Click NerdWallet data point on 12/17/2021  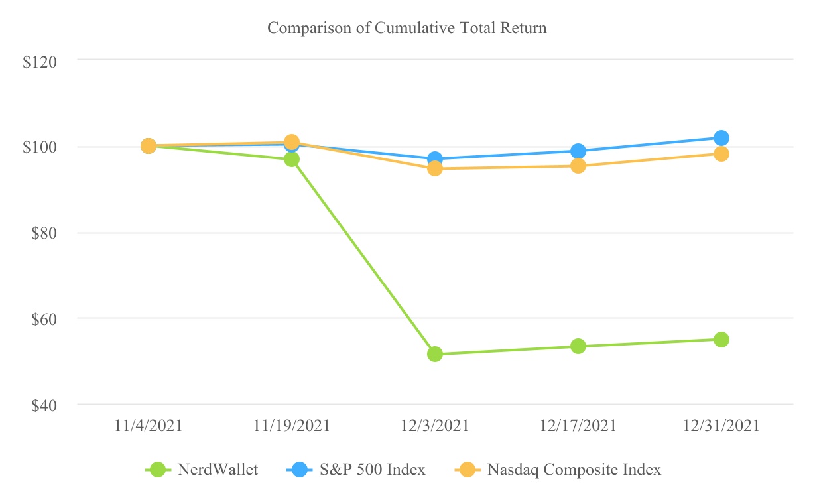pos(578,346)
